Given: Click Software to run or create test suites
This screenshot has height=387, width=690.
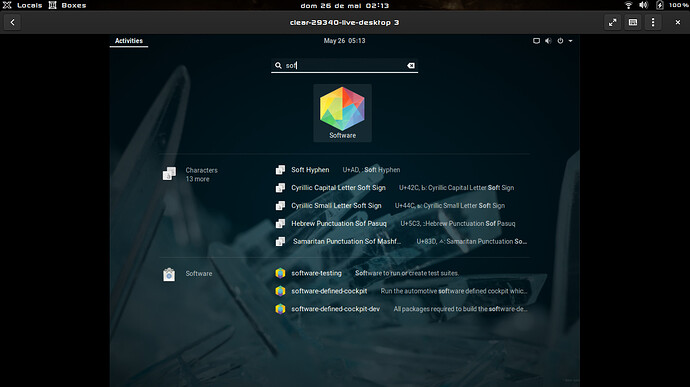Looking at the screenshot, I should click(407, 273).
